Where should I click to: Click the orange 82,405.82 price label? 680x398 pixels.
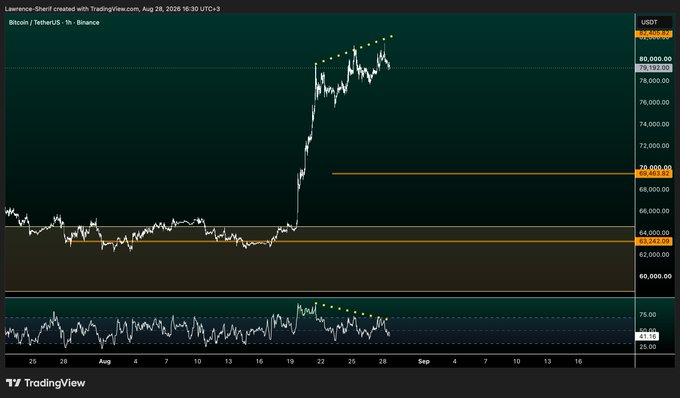(x=654, y=33)
